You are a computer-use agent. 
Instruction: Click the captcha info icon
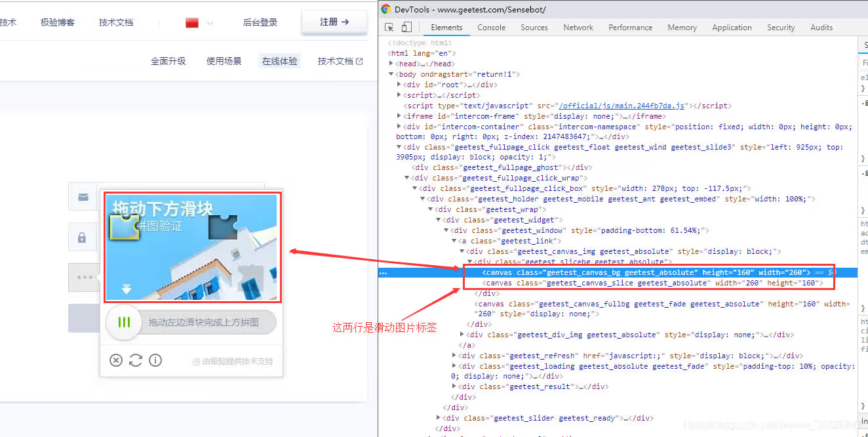coord(155,360)
